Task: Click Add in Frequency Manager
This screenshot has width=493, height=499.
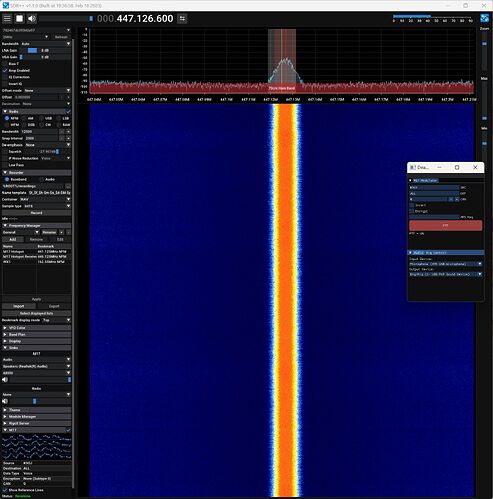Action: click(x=13, y=239)
